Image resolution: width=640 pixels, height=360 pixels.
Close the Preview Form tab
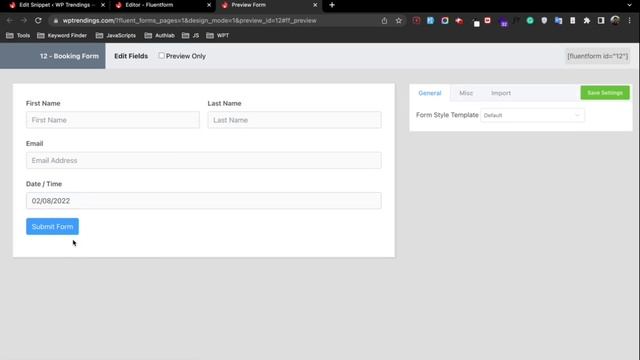[315, 5]
